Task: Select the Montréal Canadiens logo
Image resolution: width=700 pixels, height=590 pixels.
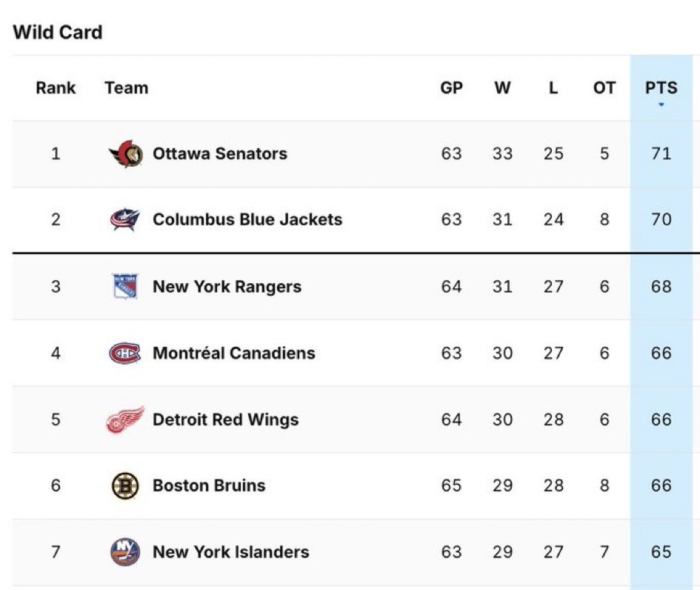Action: [125, 353]
